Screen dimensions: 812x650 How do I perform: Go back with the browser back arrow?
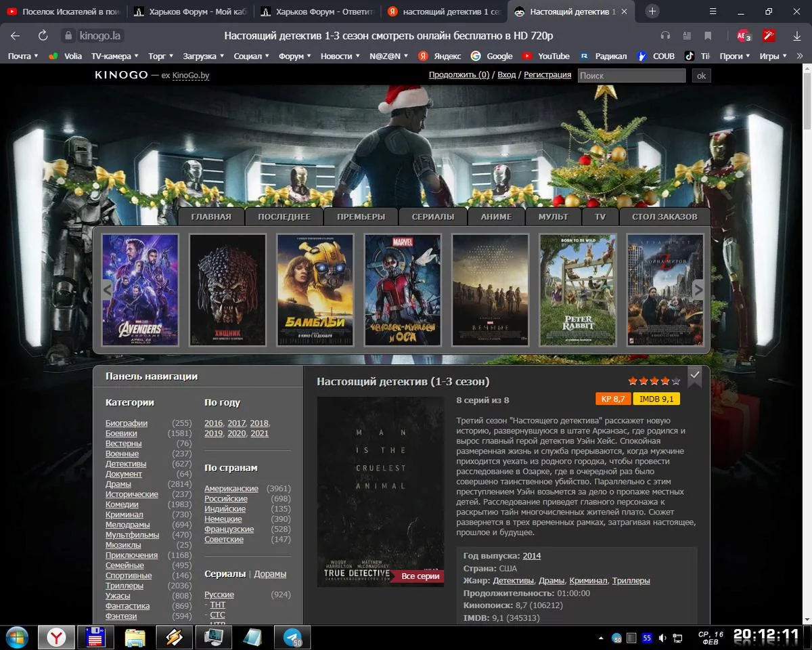click(x=15, y=36)
